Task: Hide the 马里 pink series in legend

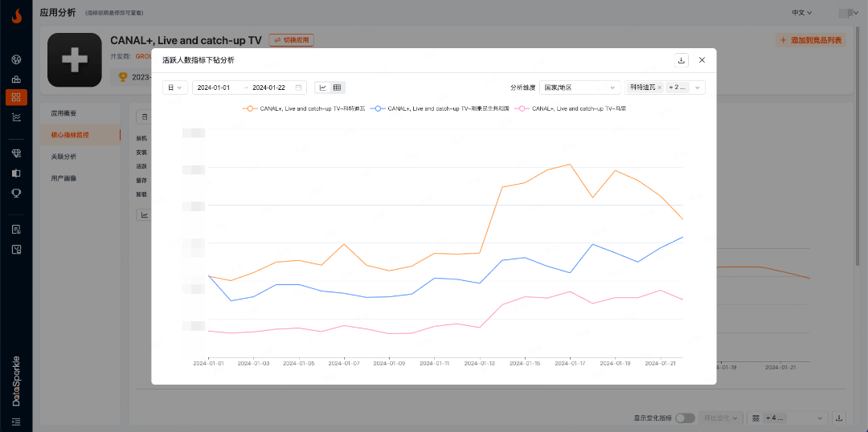Action: click(571, 108)
